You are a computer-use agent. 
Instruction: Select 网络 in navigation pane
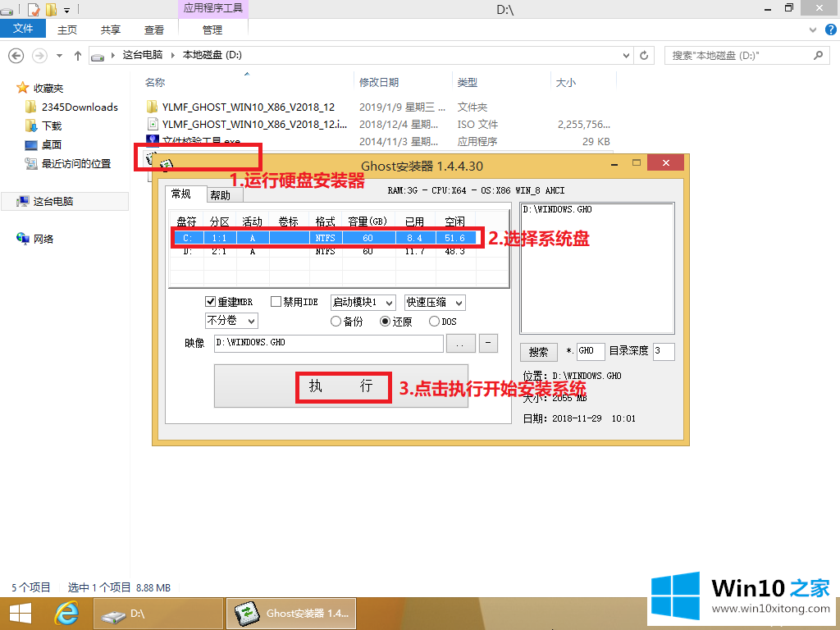43,239
